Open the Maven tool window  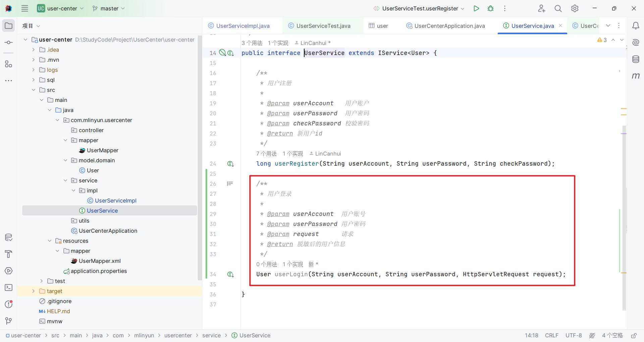636,76
